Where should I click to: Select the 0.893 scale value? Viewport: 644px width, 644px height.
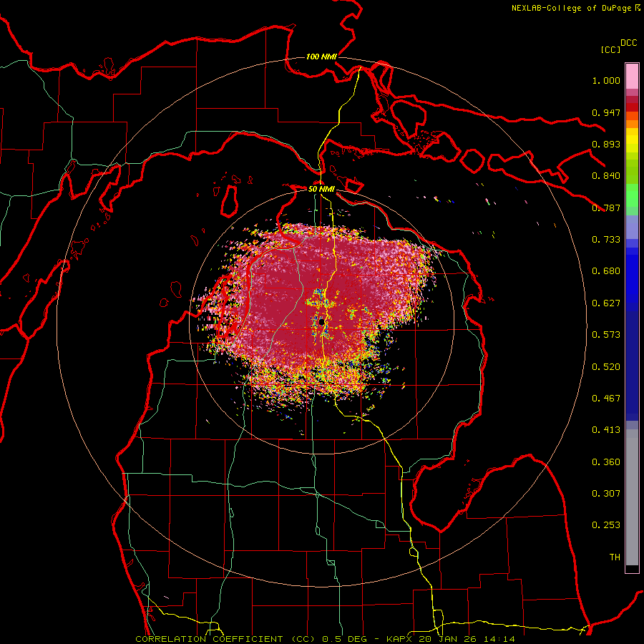(x=606, y=144)
